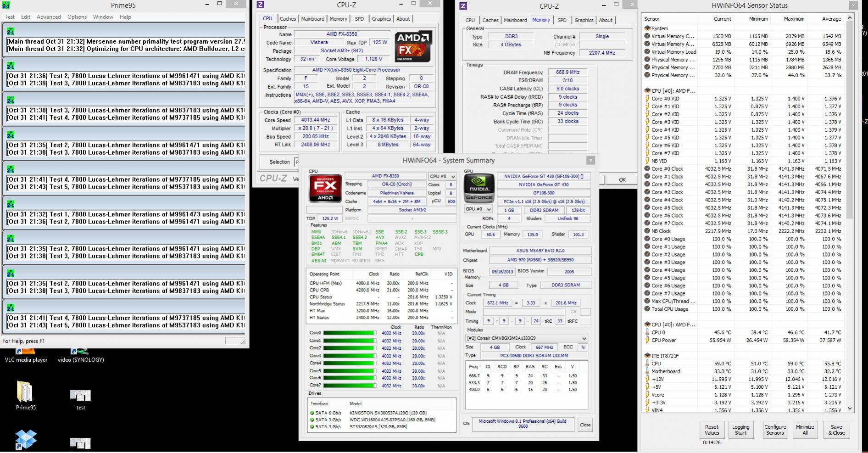The width and height of the screenshot is (868, 453).
Task: Click the ASUS M5A97 EVO R2.0 motherboard field
Action: click(540, 251)
